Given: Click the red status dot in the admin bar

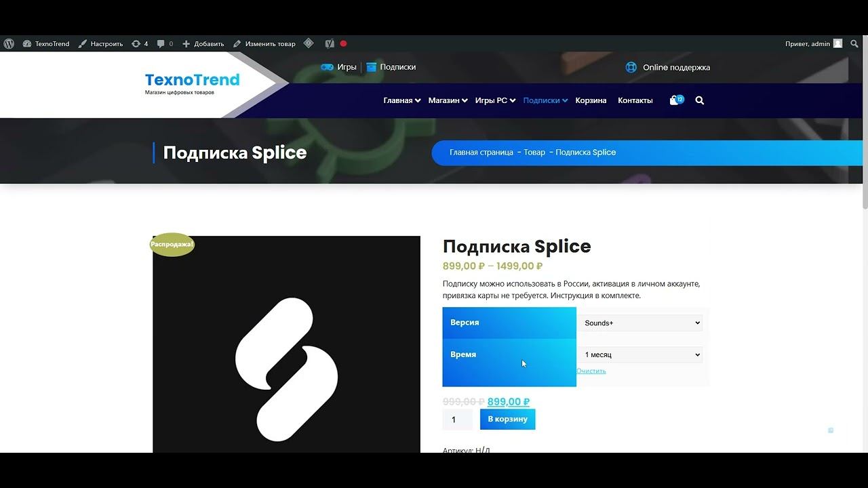Looking at the screenshot, I should tap(343, 43).
